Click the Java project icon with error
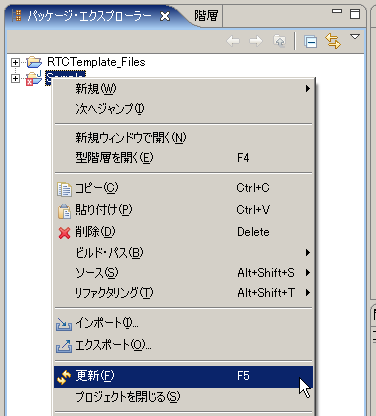 34,78
